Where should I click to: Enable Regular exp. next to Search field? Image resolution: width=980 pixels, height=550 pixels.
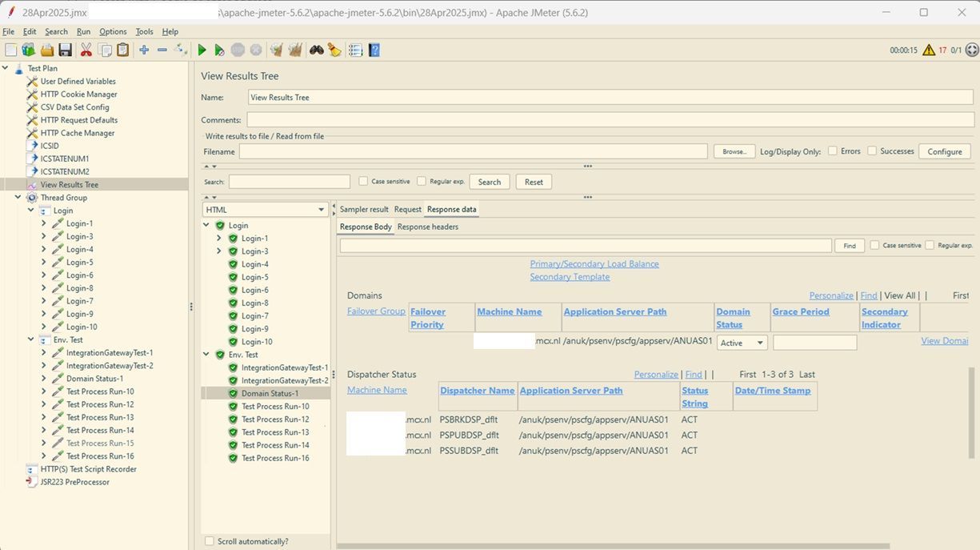[x=422, y=182]
